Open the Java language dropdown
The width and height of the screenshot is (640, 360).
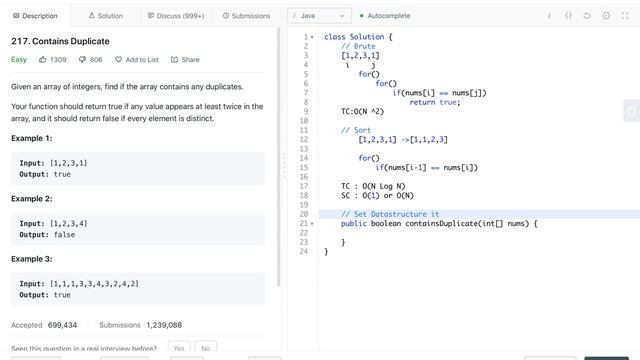pos(319,16)
